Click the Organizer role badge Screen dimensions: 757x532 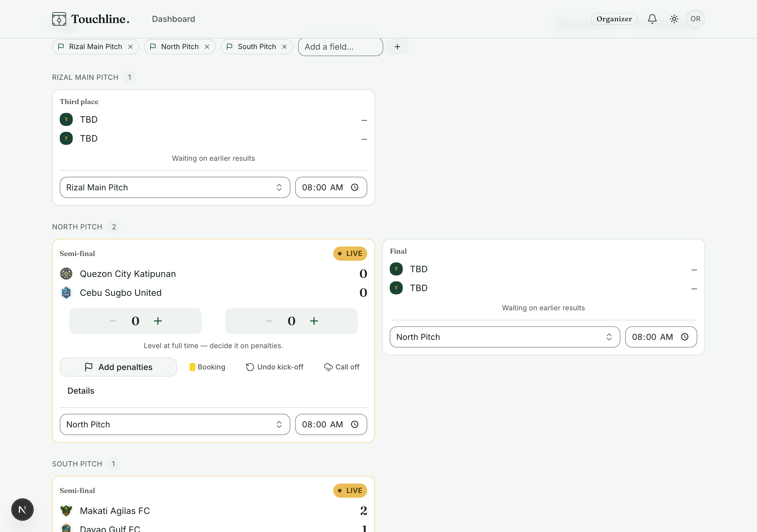[x=614, y=19]
